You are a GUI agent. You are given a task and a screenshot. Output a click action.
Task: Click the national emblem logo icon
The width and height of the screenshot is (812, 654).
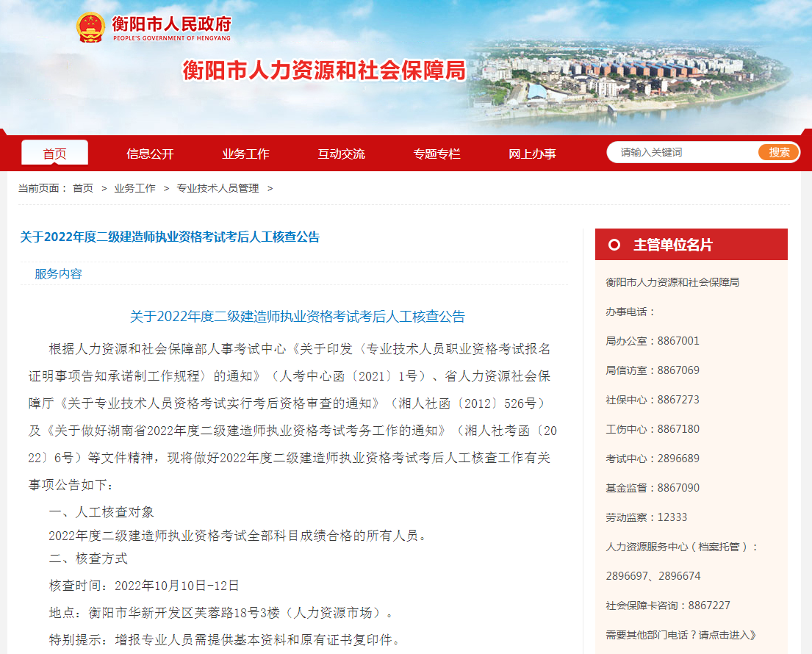[x=91, y=28]
